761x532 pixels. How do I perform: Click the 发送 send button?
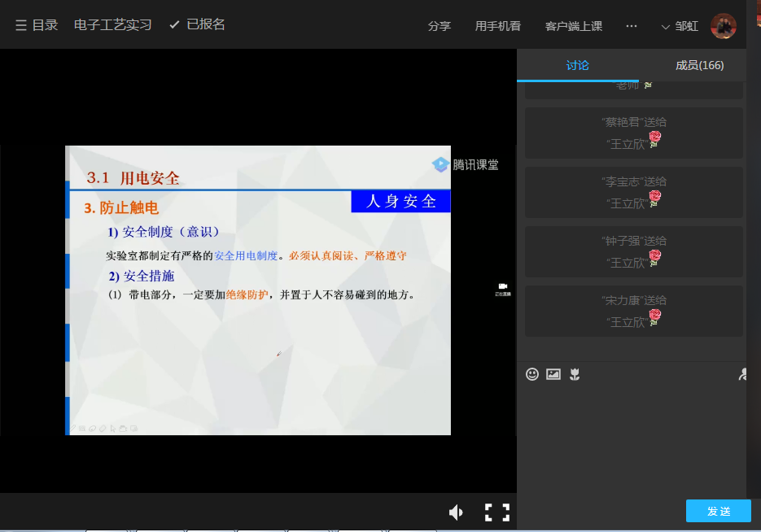[719, 511]
